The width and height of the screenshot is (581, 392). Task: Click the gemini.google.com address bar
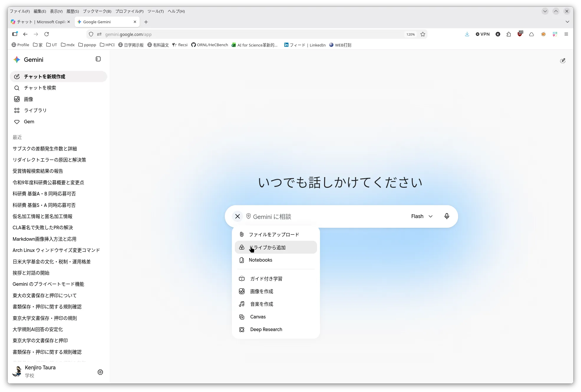pos(253,34)
